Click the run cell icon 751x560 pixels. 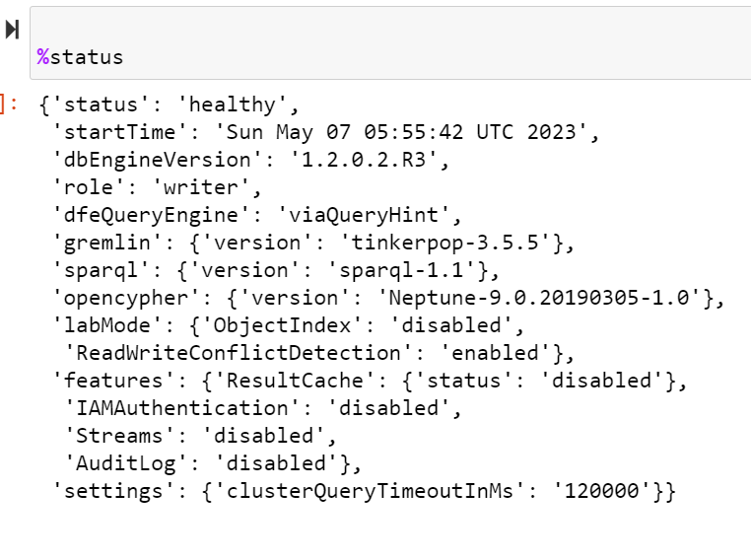(x=12, y=30)
